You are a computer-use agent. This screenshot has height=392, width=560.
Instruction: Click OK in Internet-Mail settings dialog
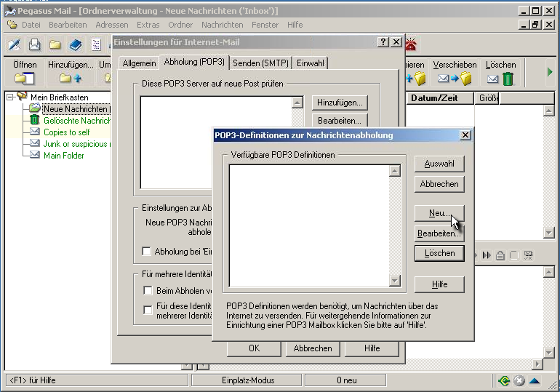click(x=254, y=348)
